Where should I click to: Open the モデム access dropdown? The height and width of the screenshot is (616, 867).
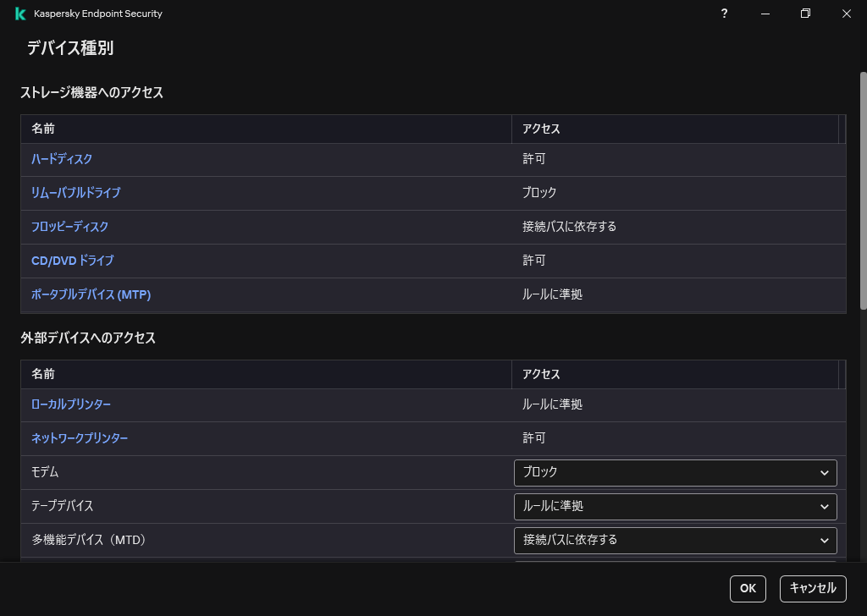pyautogui.click(x=674, y=472)
